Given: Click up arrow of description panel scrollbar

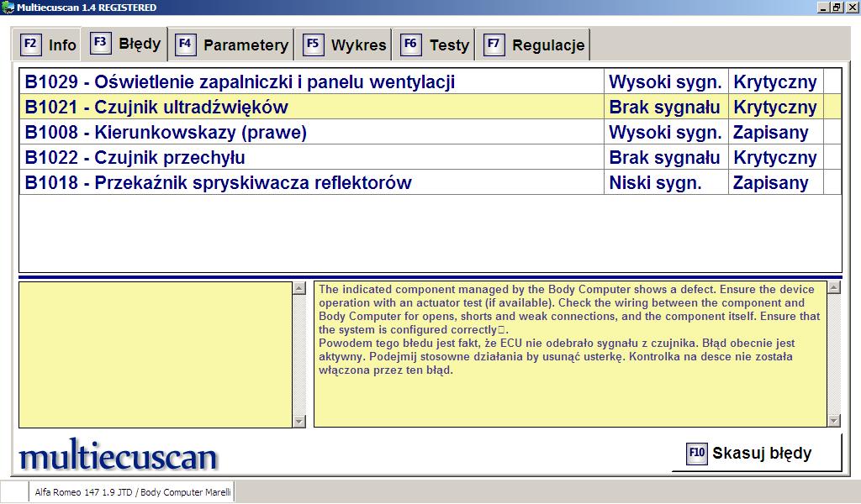Looking at the screenshot, I should coord(833,288).
